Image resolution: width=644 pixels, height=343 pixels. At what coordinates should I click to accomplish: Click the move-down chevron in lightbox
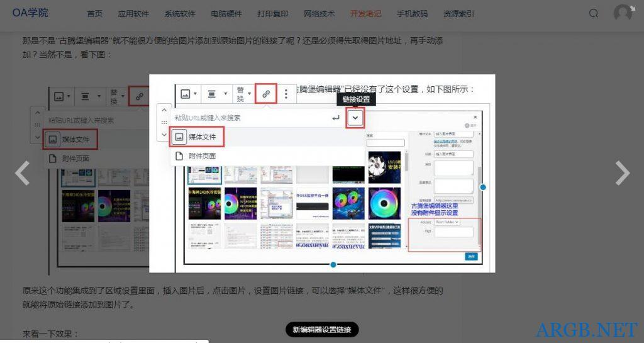pyautogui.click(x=164, y=134)
